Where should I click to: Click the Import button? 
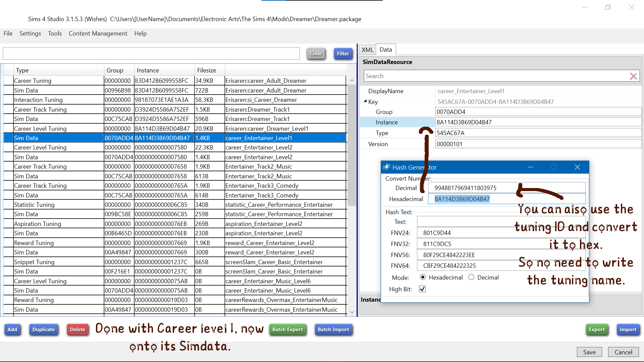pyautogui.click(x=628, y=329)
